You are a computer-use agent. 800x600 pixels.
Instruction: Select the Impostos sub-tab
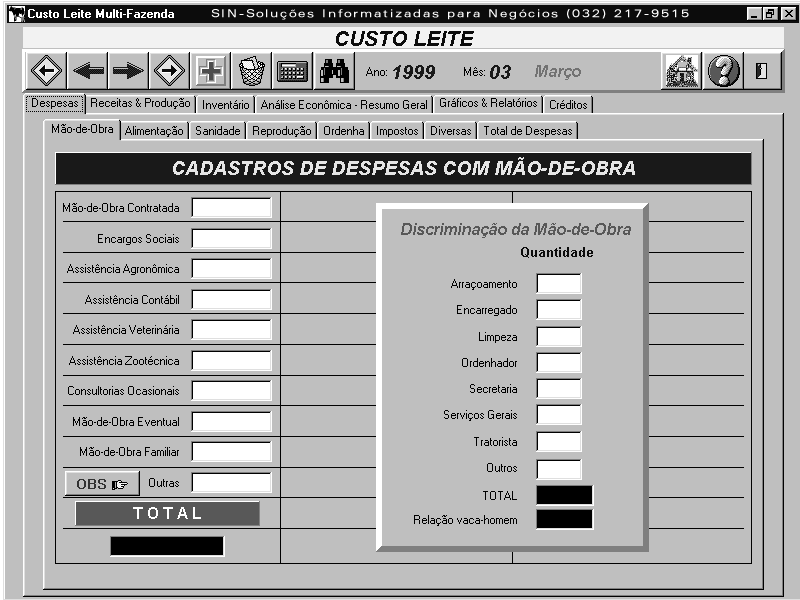pyautogui.click(x=397, y=131)
